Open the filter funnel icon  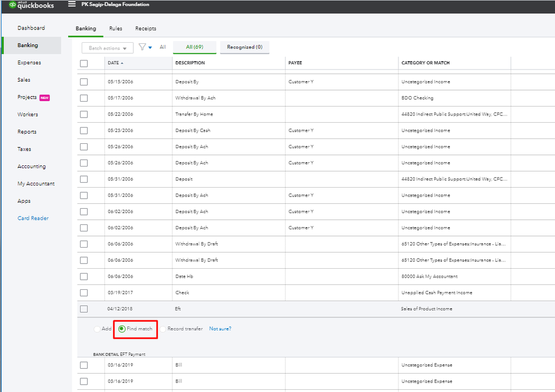point(142,48)
